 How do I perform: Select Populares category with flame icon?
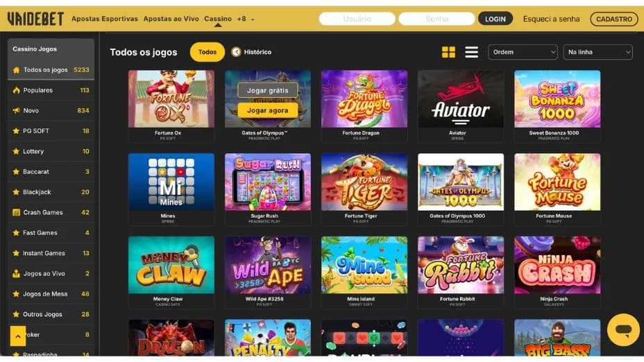[51, 90]
